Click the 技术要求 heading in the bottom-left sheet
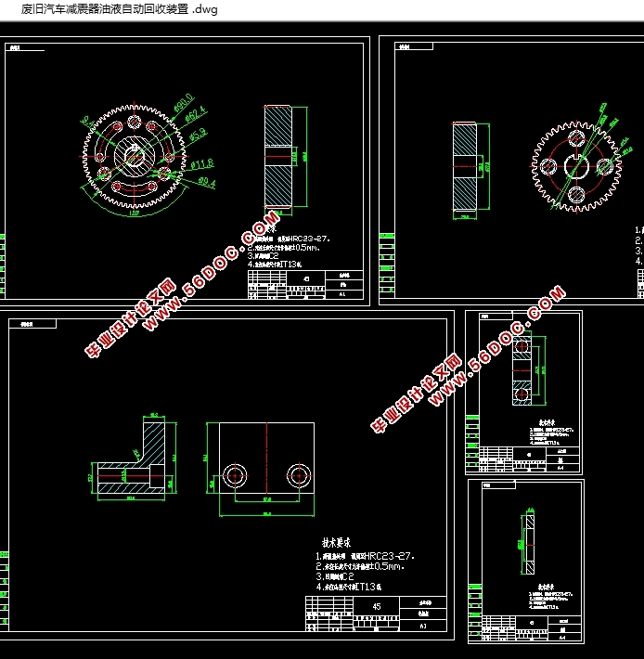The width and height of the screenshot is (644, 659). (x=336, y=542)
